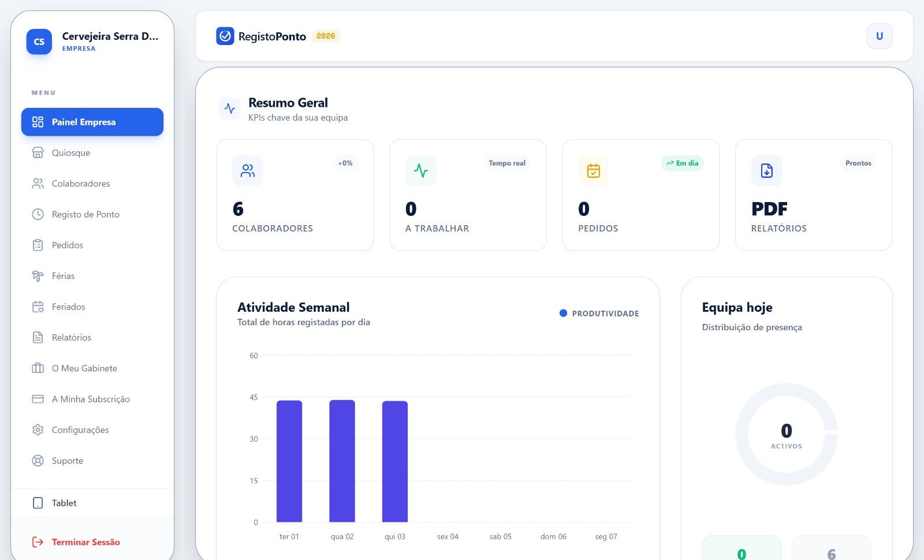The image size is (924, 560).
Task: Click the people icon in Colaboradores card
Action: 248,170
